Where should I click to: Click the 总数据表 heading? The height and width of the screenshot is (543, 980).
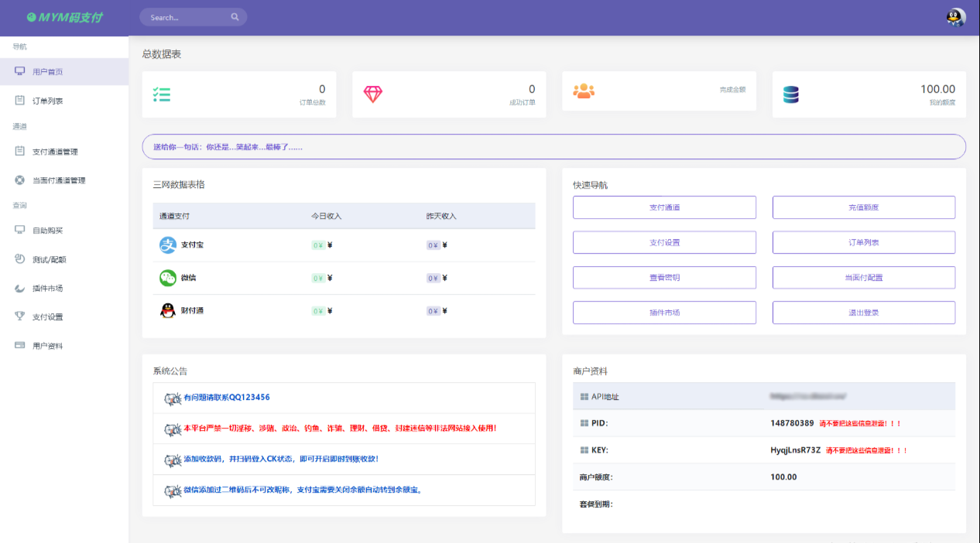click(162, 54)
